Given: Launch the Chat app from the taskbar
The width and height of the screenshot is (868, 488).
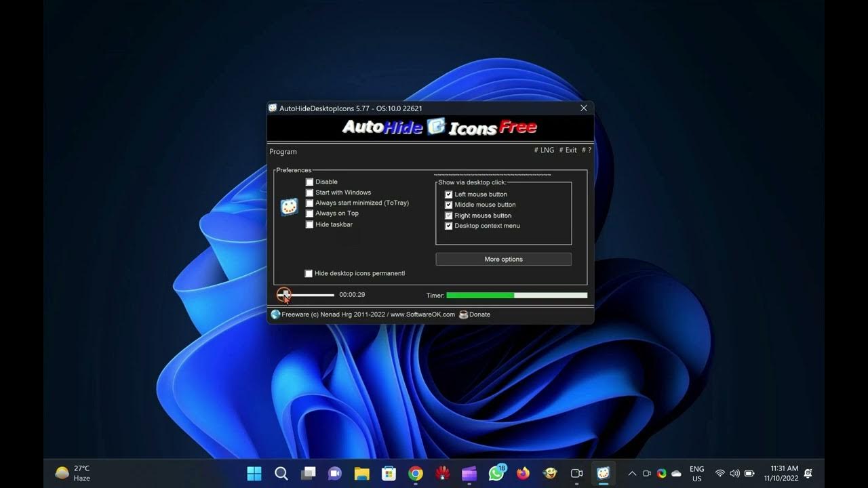Looking at the screenshot, I should 335,473.
